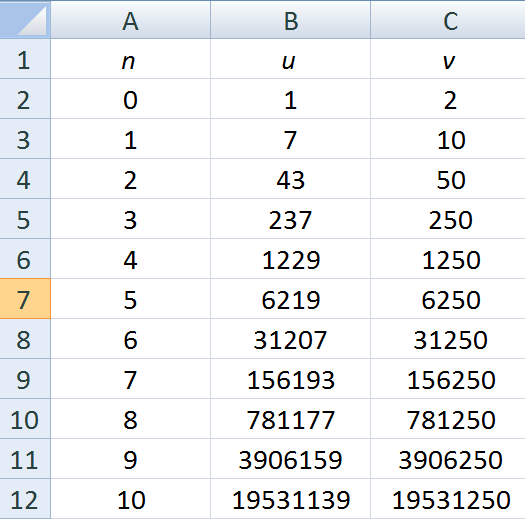Select the cell with value 19531139

pos(291,499)
